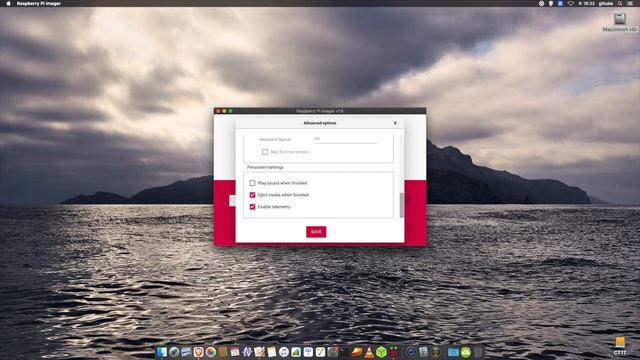Open the blue folder in the dock

click(453, 352)
